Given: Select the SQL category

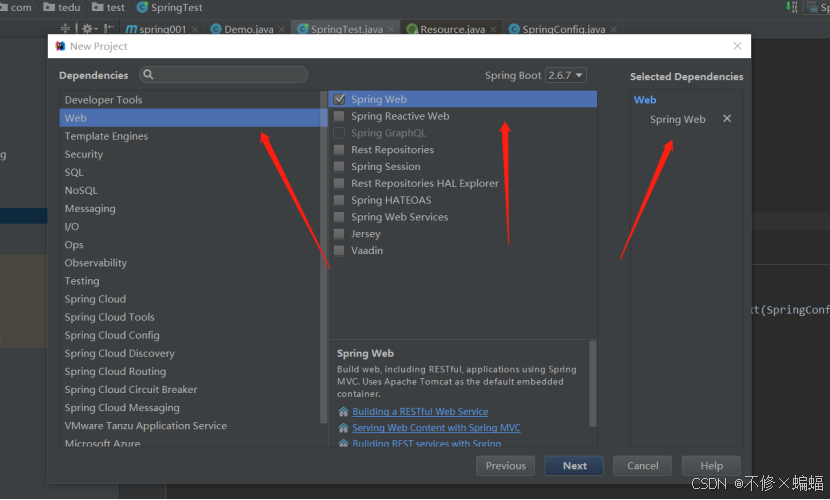Looking at the screenshot, I should tap(190, 172).
